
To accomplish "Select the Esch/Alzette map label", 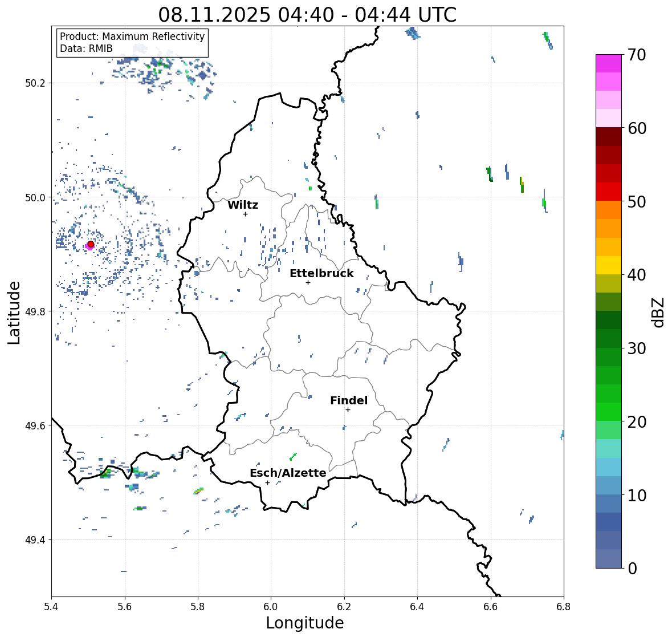I will tap(288, 473).
